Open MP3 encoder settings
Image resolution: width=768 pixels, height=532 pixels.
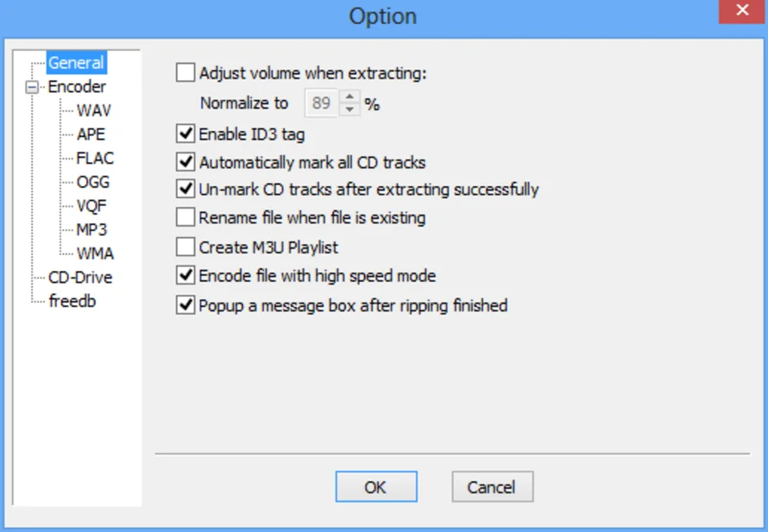[91, 229]
